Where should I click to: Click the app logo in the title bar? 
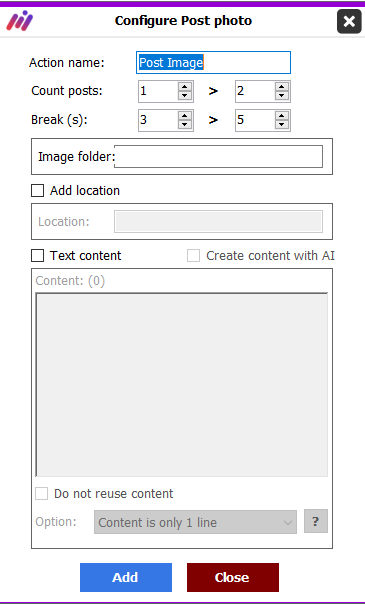click(20, 21)
